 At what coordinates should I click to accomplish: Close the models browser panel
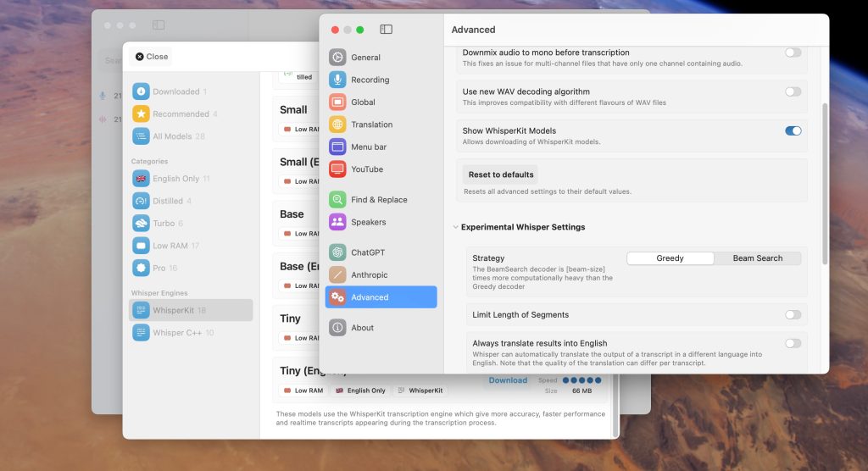pyautogui.click(x=152, y=57)
